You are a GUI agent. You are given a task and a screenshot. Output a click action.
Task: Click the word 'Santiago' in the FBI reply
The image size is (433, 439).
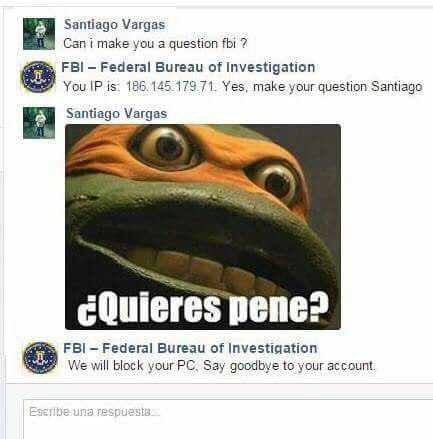pyautogui.click(x=397, y=87)
